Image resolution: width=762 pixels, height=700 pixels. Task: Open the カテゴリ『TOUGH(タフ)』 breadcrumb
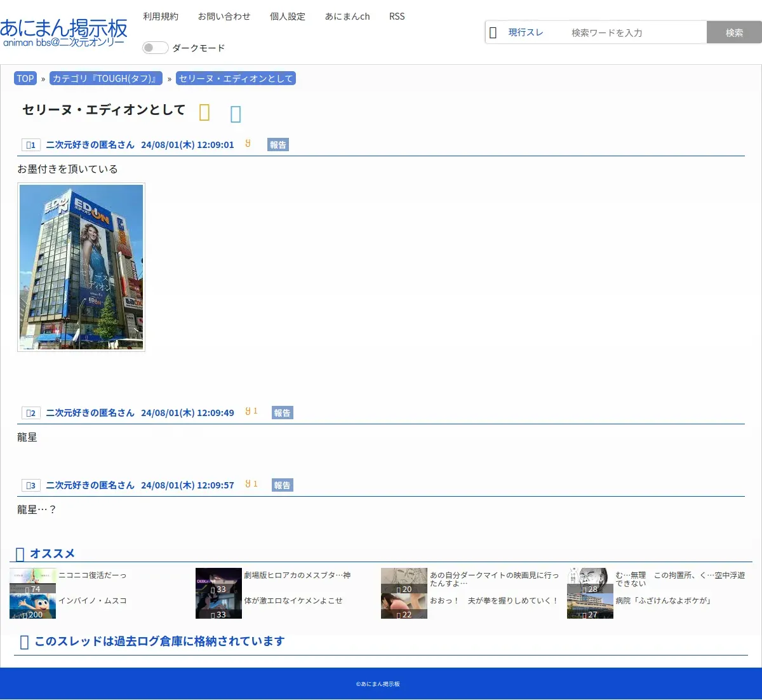click(x=106, y=78)
